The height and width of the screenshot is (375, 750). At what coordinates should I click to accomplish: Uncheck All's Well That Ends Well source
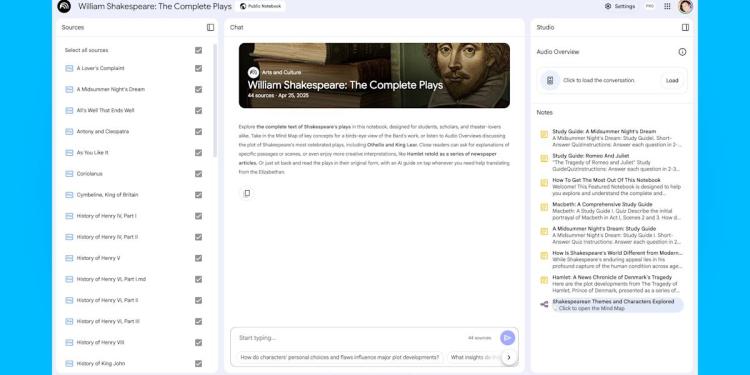pyautogui.click(x=199, y=110)
